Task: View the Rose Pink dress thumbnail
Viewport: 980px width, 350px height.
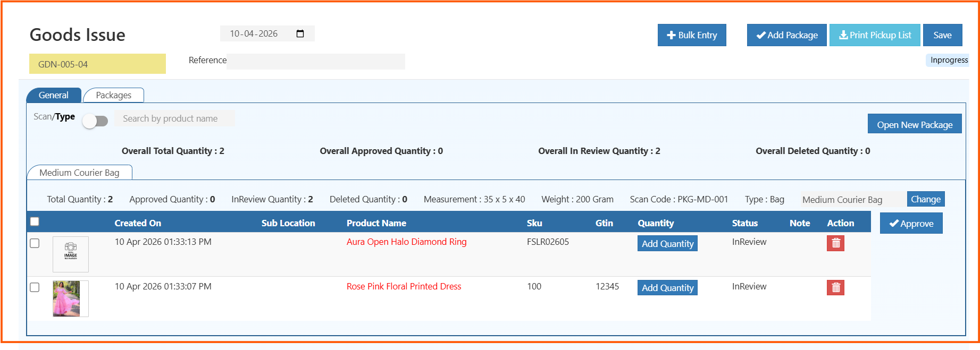Action: 67,298
